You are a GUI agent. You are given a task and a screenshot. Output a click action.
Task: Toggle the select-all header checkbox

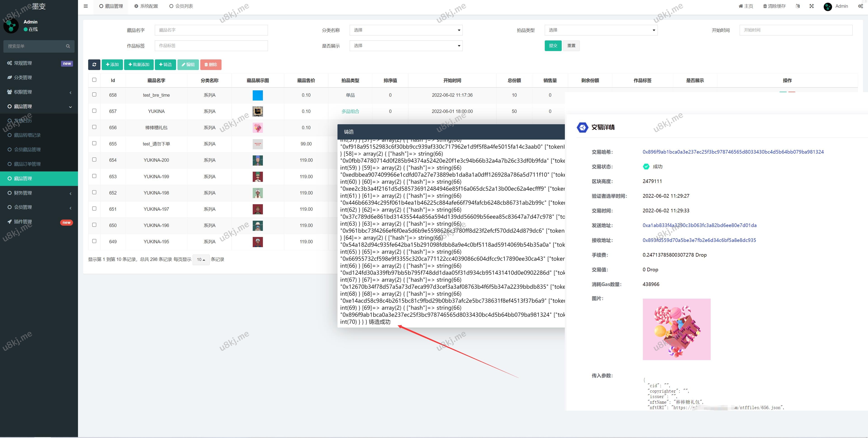(94, 80)
